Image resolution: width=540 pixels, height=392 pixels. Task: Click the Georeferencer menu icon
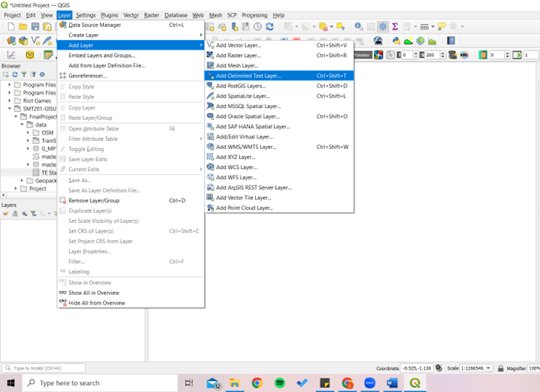(x=63, y=76)
